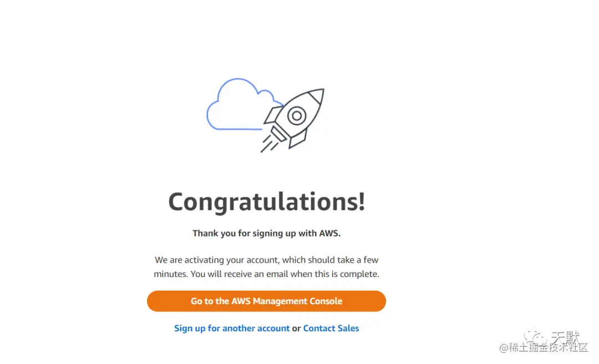Screen dimensions: 599x364
Task: Click the rocket engine nozzle
Action: [x=279, y=134]
